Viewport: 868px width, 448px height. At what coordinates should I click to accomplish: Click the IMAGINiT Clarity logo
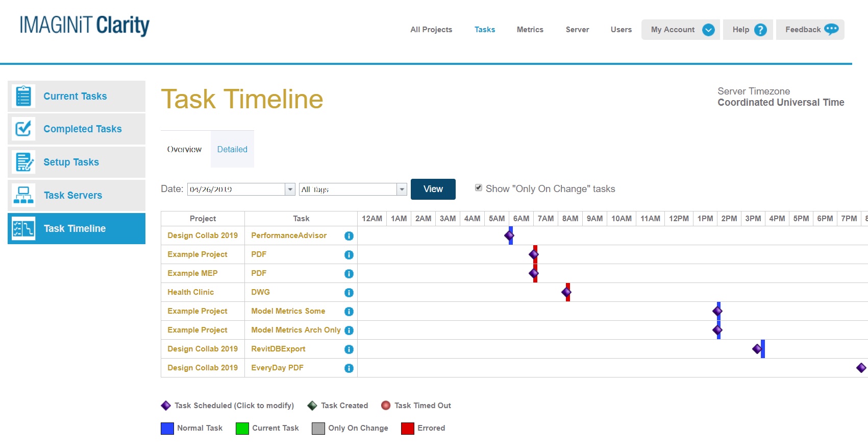(85, 25)
